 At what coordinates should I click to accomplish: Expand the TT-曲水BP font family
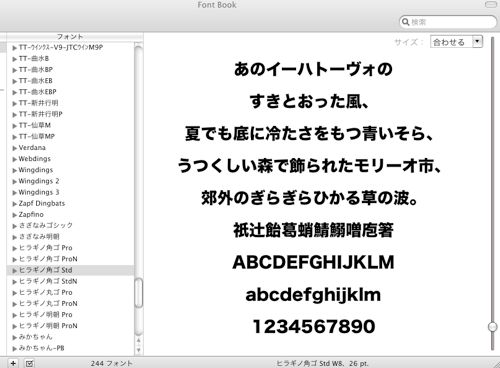click(14, 70)
